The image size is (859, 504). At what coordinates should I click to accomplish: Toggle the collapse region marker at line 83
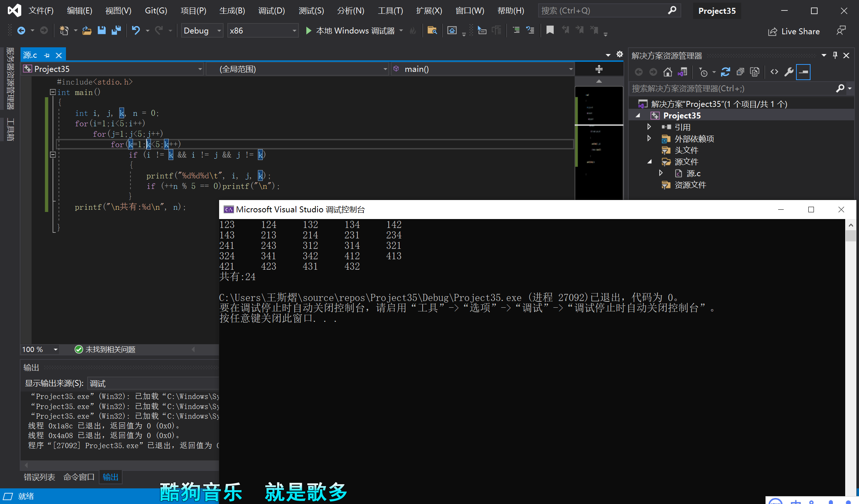click(53, 155)
